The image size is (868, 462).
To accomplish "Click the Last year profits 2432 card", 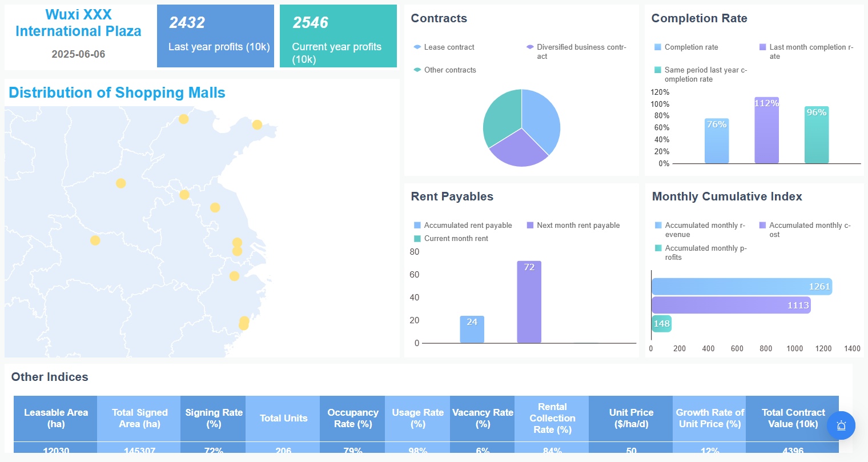I will 215,35.
